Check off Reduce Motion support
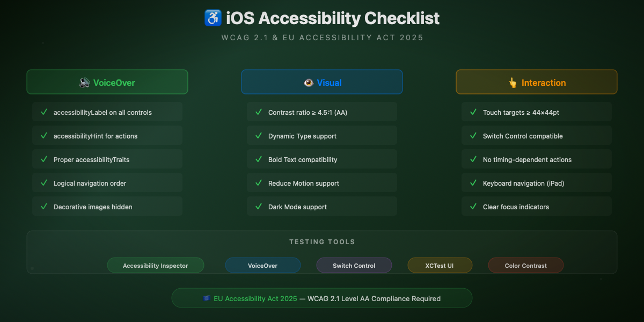 322,183
